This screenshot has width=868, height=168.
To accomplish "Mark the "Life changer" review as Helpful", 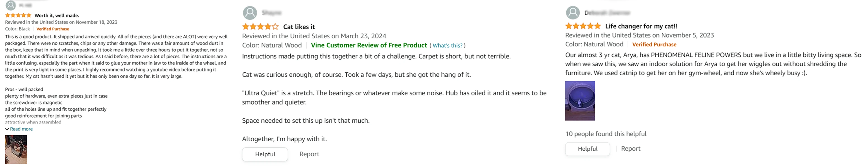I will tap(587, 149).
